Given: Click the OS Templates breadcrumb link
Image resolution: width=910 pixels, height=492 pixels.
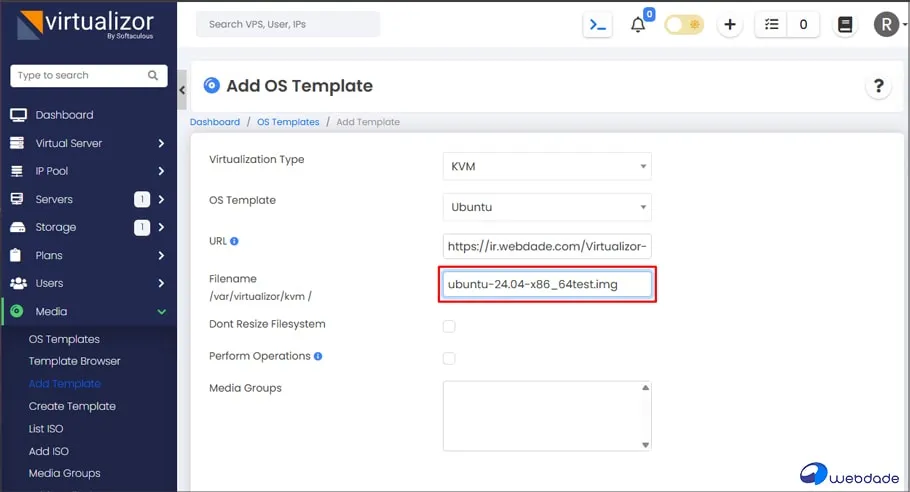Looking at the screenshot, I should (288, 122).
